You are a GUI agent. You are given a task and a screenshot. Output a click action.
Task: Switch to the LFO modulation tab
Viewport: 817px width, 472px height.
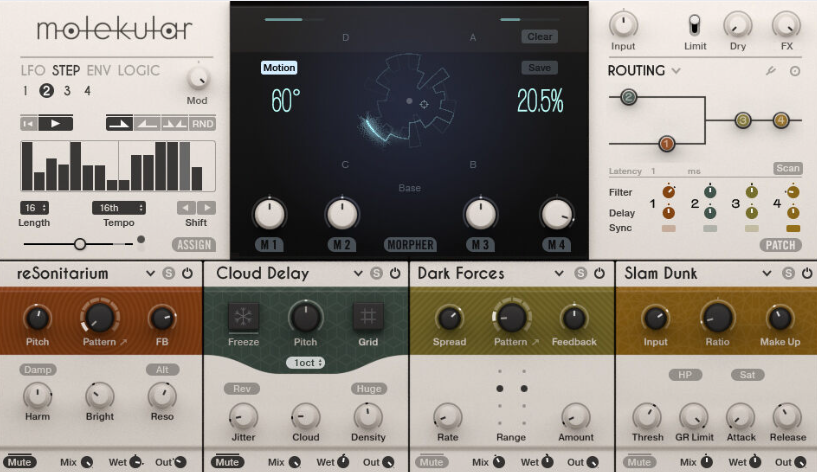(34, 71)
